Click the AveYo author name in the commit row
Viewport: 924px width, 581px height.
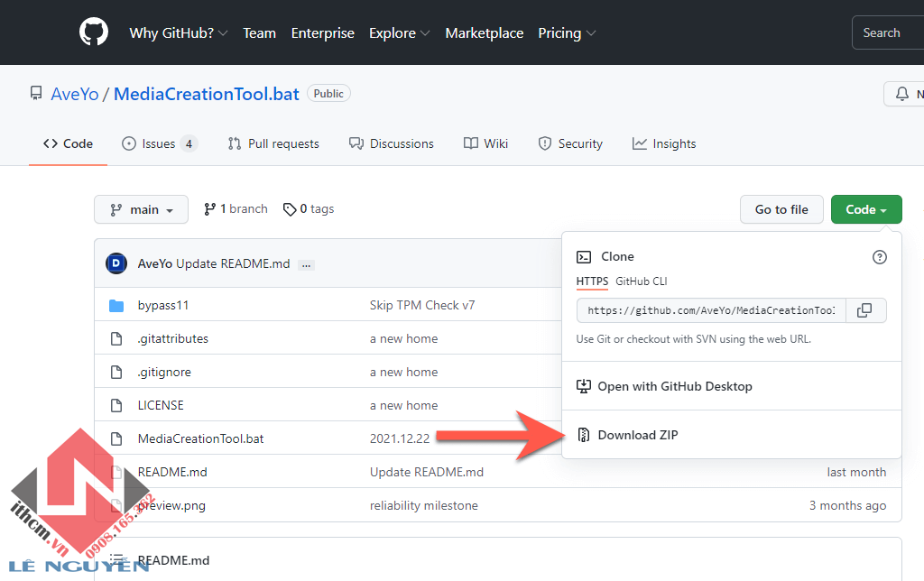155,263
